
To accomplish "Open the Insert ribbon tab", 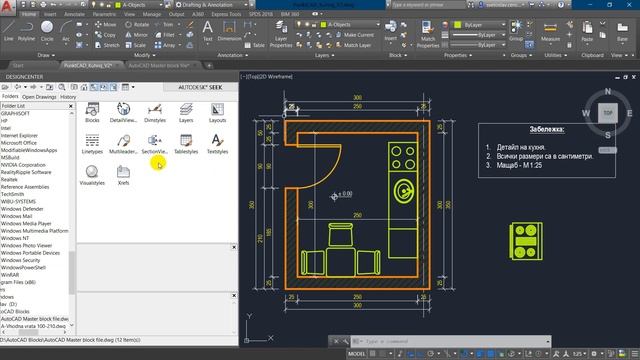I will pos(50,14).
